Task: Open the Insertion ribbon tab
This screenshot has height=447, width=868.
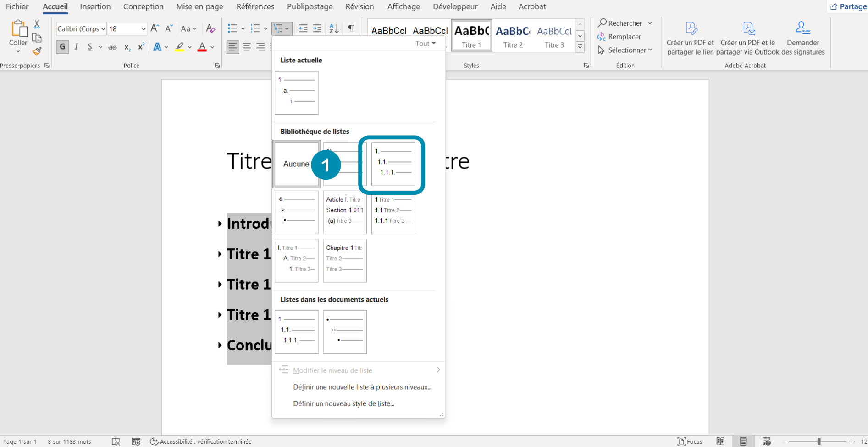Action: click(95, 6)
